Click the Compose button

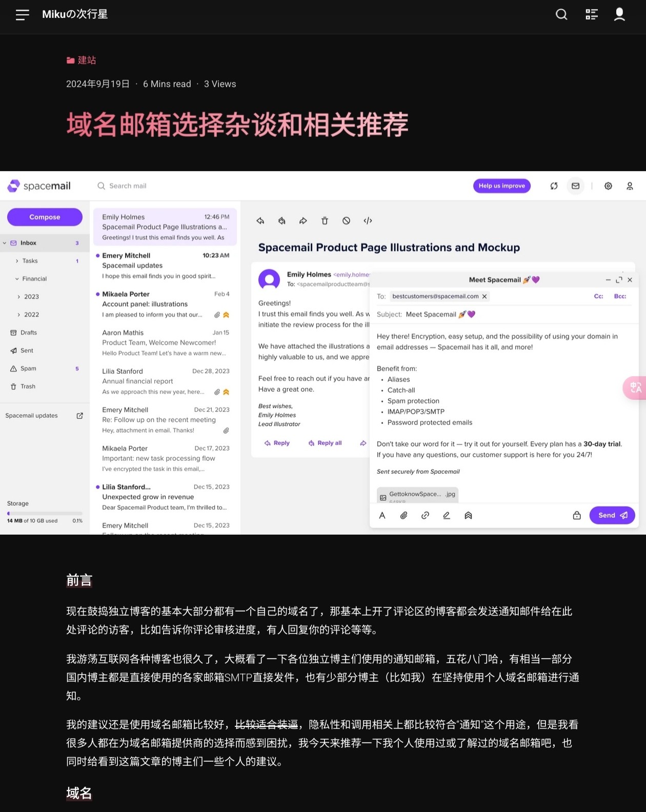tap(45, 217)
